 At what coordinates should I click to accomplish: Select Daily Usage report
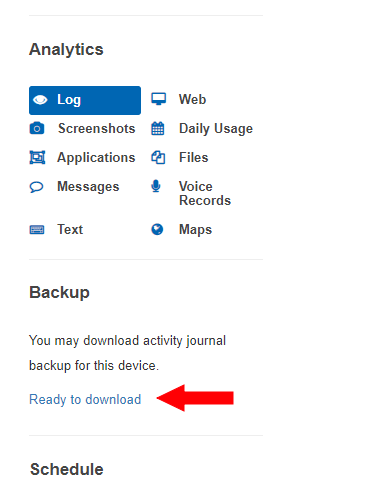(216, 129)
